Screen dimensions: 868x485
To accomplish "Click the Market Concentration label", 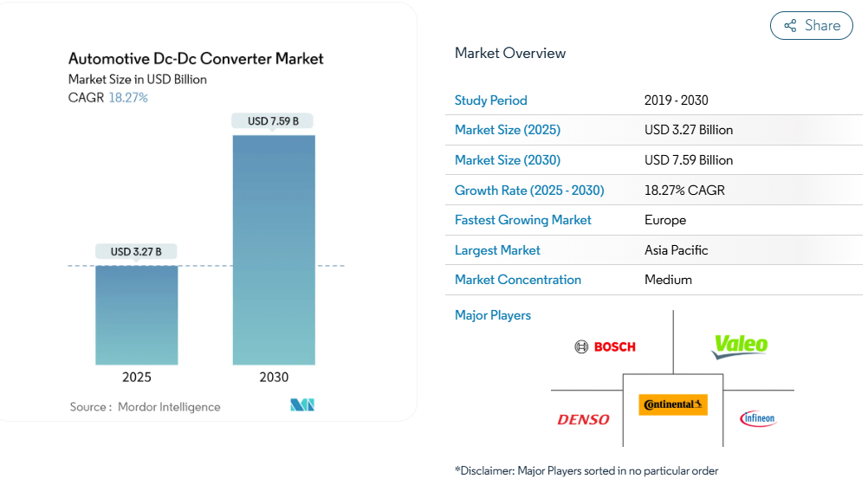I will click(518, 280).
